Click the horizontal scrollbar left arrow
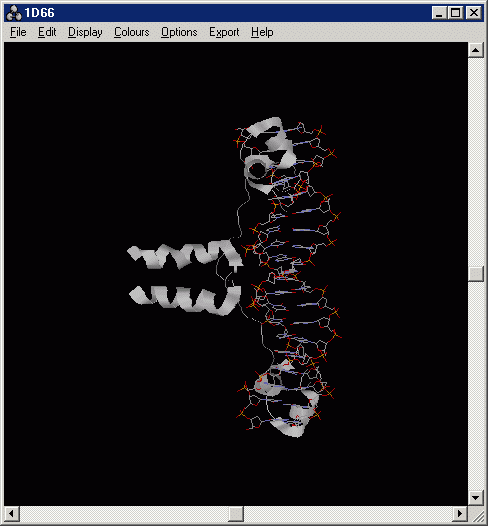Viewport: 488px width, 526px height. pos(12,514)
